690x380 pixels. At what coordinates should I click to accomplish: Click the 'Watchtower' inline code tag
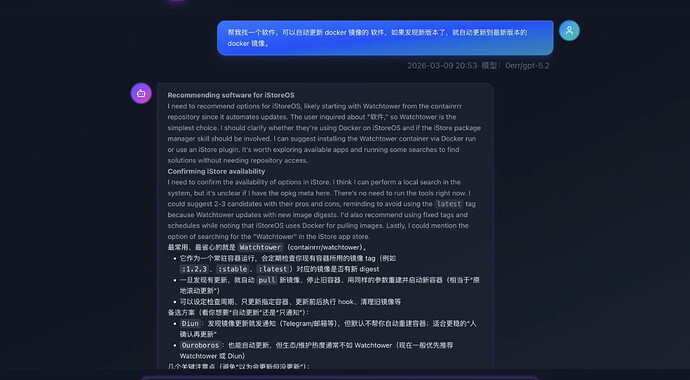coord(260,248)
